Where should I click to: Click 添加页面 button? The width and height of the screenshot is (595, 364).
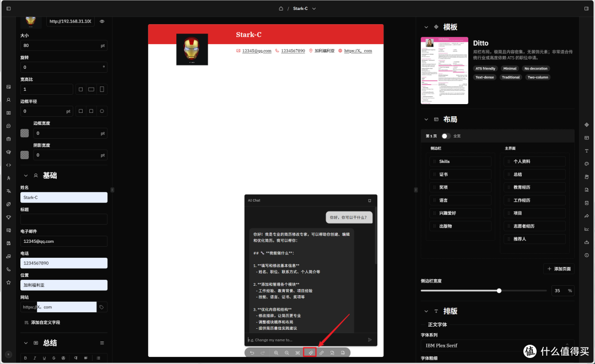pos(559,269)
